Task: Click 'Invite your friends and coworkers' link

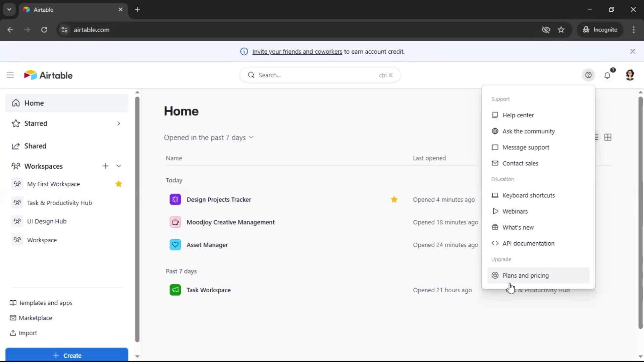Action: pos(297,51)
